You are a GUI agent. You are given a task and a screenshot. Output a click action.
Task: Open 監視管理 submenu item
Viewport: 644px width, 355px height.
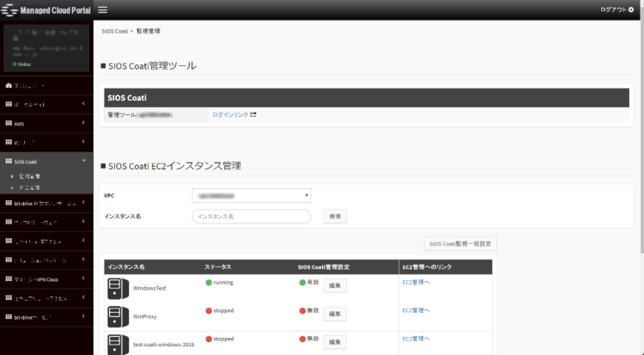pyautogui.click(x=29, y=176)
